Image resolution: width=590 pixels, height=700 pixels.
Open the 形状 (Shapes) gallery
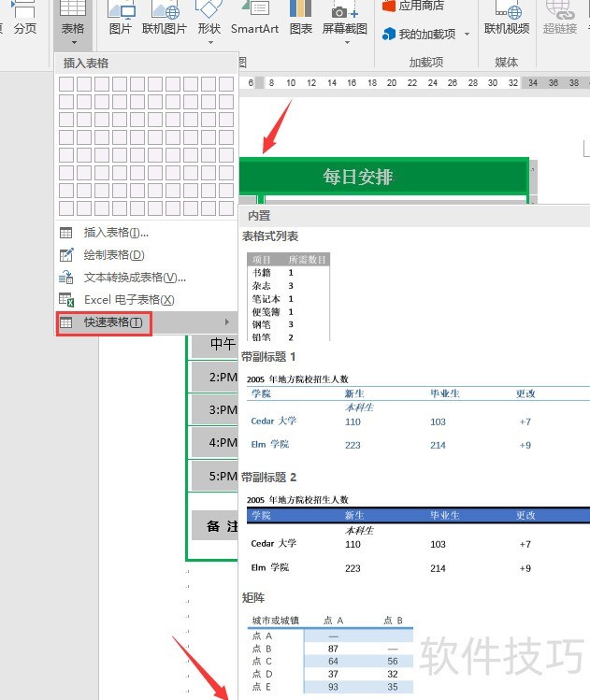coord(209,21)
